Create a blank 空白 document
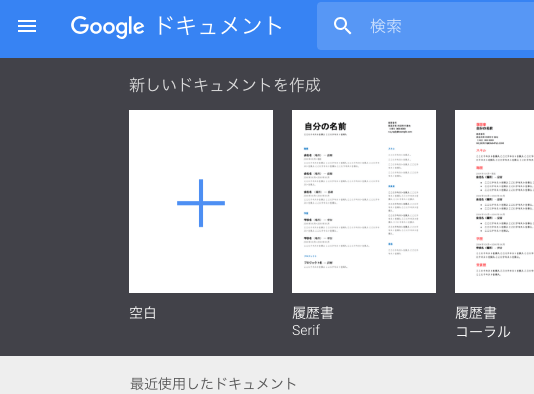The height and width of the screenshot is (394, 534). point(201,201)
